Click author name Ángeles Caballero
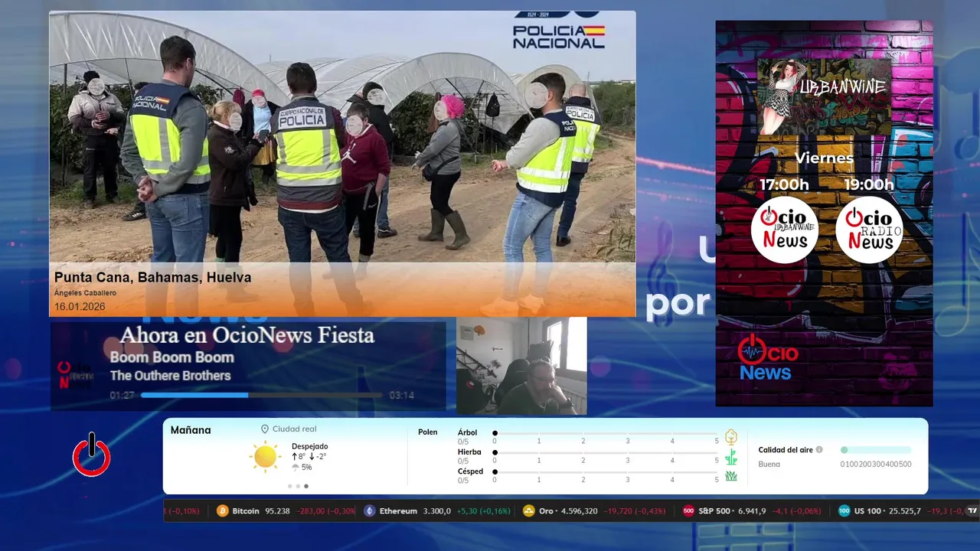The width and height of the screenshot is (980, 551). 85,293
